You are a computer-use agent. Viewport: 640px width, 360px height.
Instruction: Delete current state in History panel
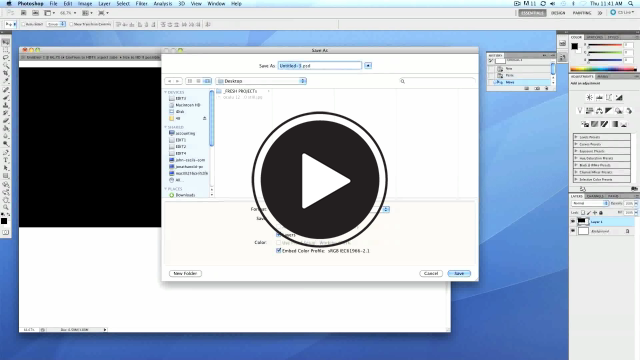tap(547, 89)
